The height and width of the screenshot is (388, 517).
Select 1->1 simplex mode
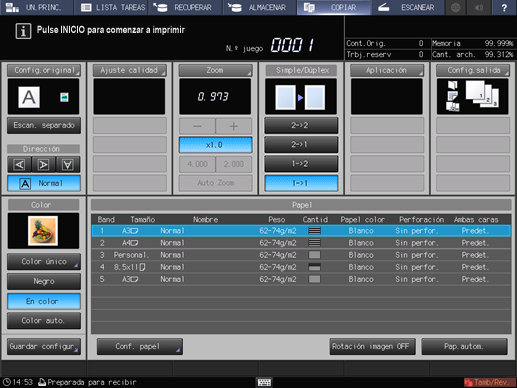point(301,183)
